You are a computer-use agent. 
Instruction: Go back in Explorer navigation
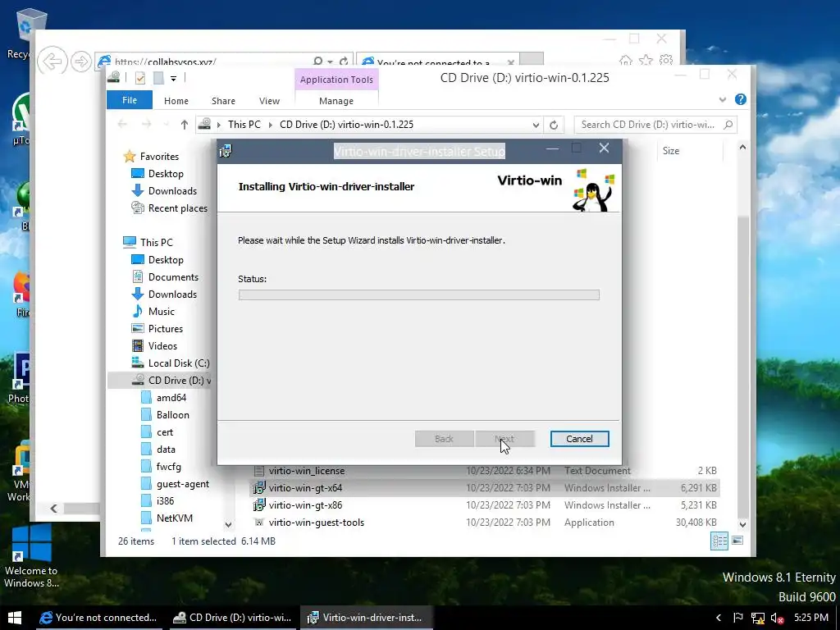(122, 125)
